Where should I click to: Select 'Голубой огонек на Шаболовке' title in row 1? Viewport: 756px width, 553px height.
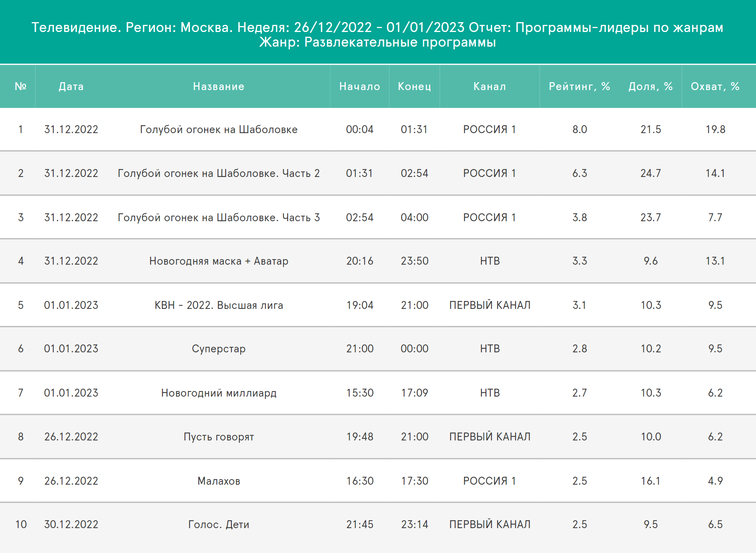tap(219, 130)
